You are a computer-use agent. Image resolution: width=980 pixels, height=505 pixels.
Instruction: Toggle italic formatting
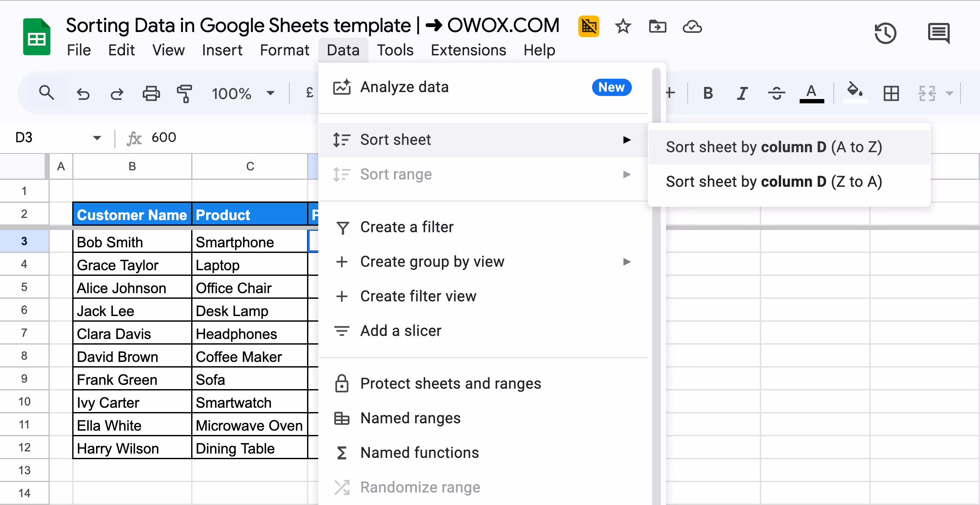742,93
